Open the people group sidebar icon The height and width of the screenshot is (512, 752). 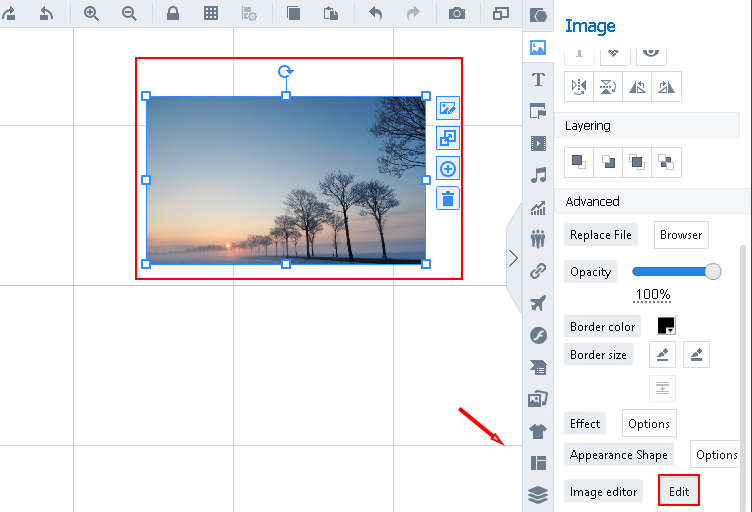[x=538, y=239]
